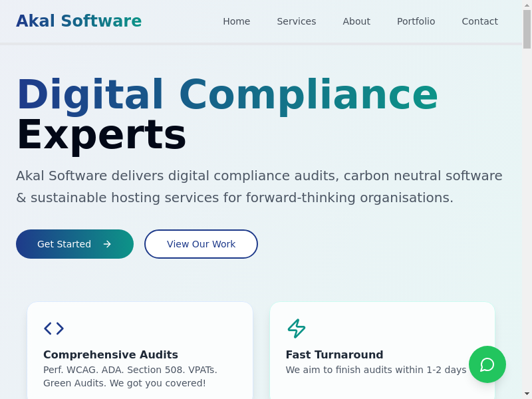Click the hero paragraph about Akal Software
This screenshot has width=532, height=399.
click(x=259, y=187)
